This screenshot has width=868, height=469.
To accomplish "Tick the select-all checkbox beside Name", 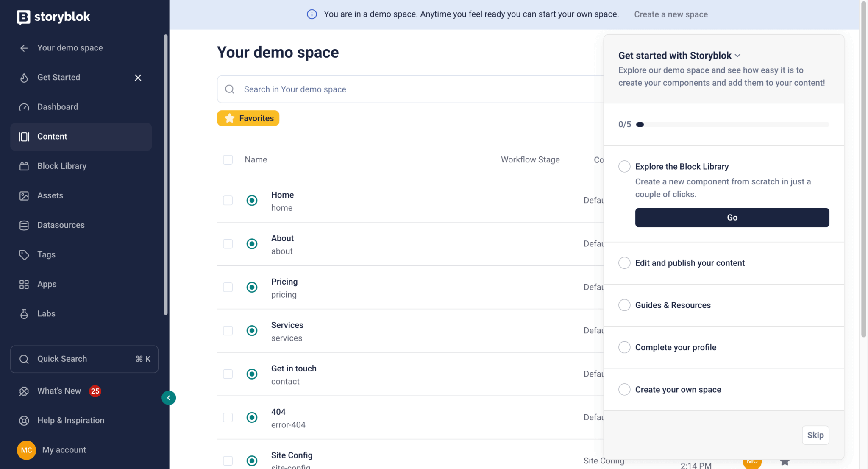I will tap(228, 160).
